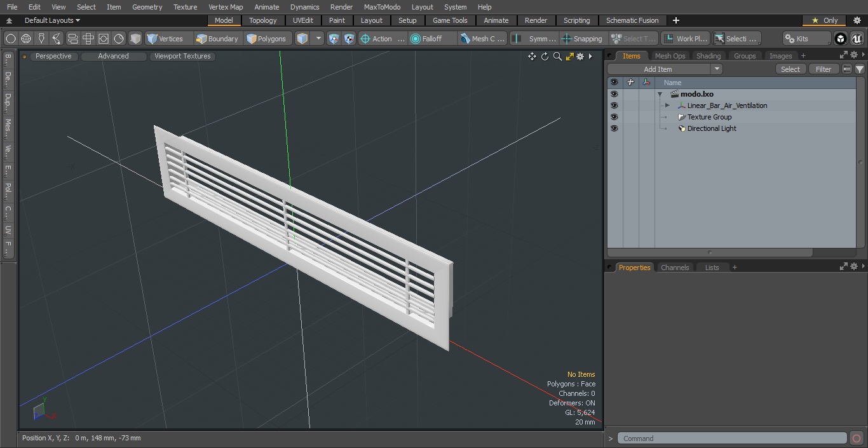Hide the Linear_Bar_Air_Ventilation item
Viewport: 868px width, 448px height.
[614, 105]
